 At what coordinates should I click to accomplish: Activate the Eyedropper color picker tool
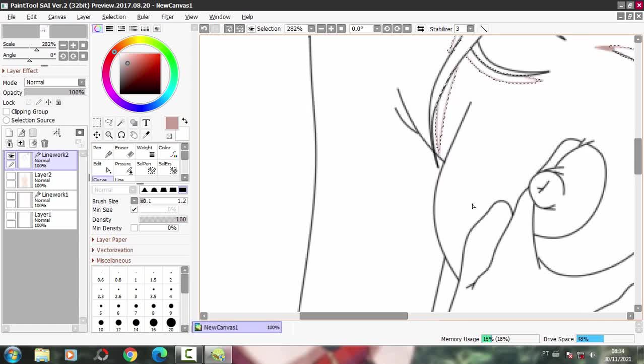coord(146,135)
